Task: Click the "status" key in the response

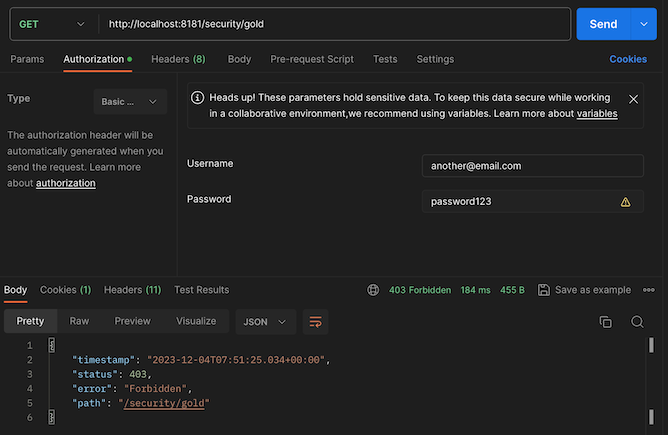Action: (95, 375)
